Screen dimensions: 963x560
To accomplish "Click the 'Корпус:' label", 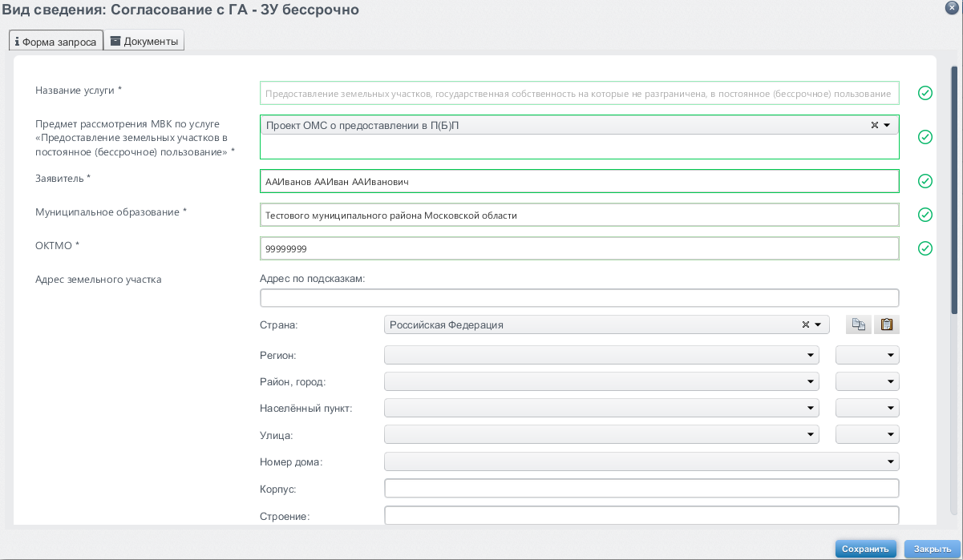I will point(279,489).
